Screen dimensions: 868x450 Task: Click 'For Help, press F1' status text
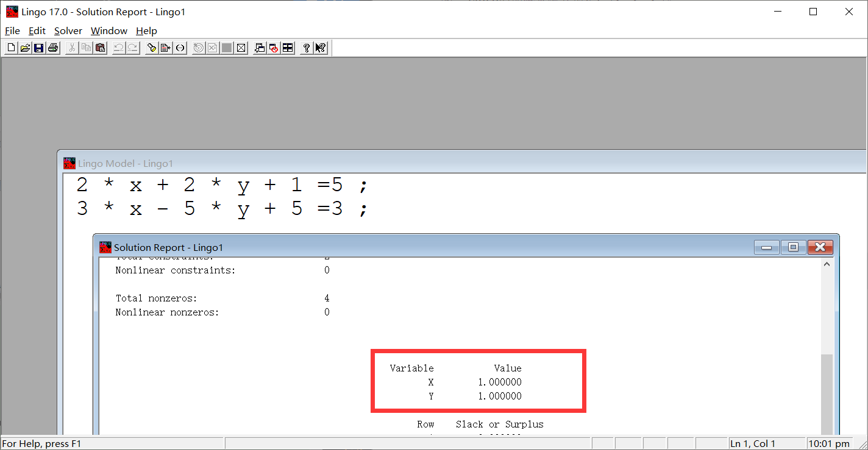point(42,444)
